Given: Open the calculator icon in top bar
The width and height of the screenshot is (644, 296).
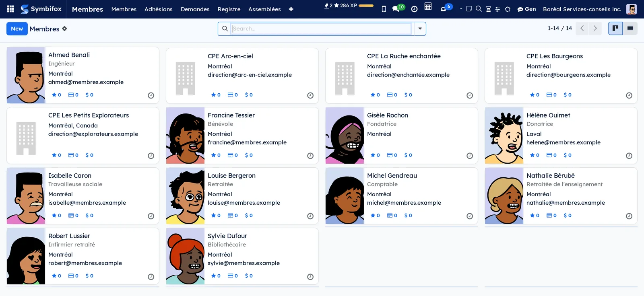Looking at the screenshot, I should 428,6.
